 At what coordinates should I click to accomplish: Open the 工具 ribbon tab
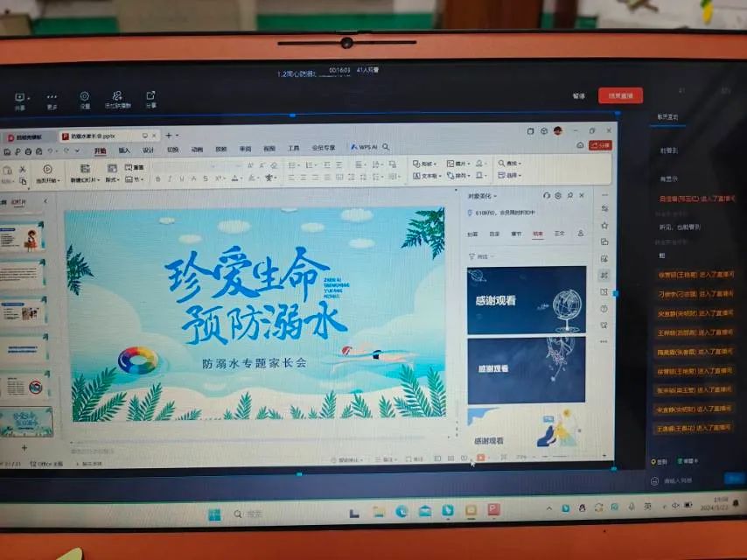click(294, 149)
